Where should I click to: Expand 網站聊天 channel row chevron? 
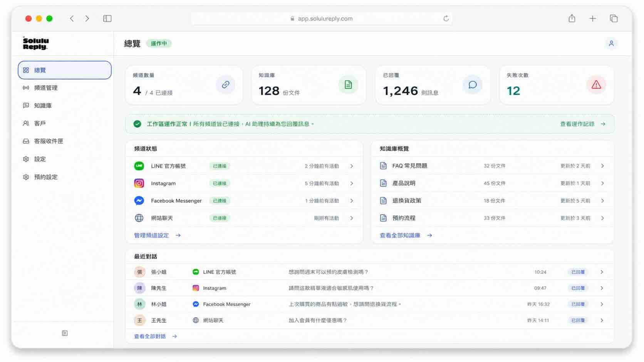tap(352, 218)
